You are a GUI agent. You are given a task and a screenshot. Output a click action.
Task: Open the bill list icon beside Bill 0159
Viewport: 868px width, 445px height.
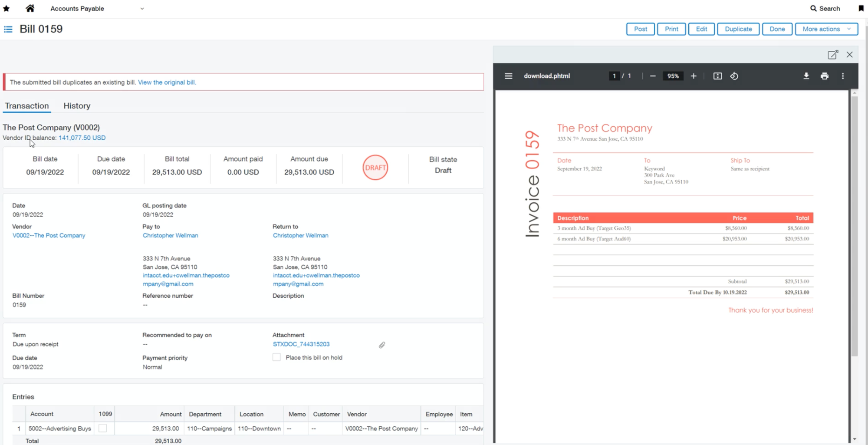(x=8, y=29)
